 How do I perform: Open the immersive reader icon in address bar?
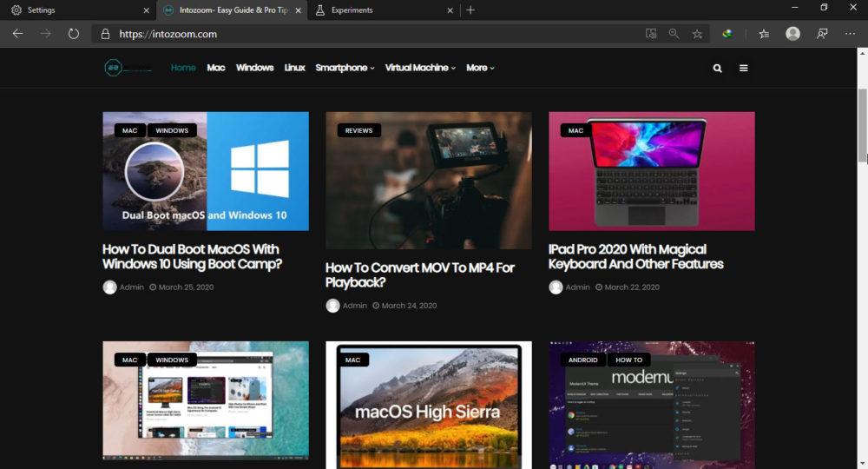(651, 34)
